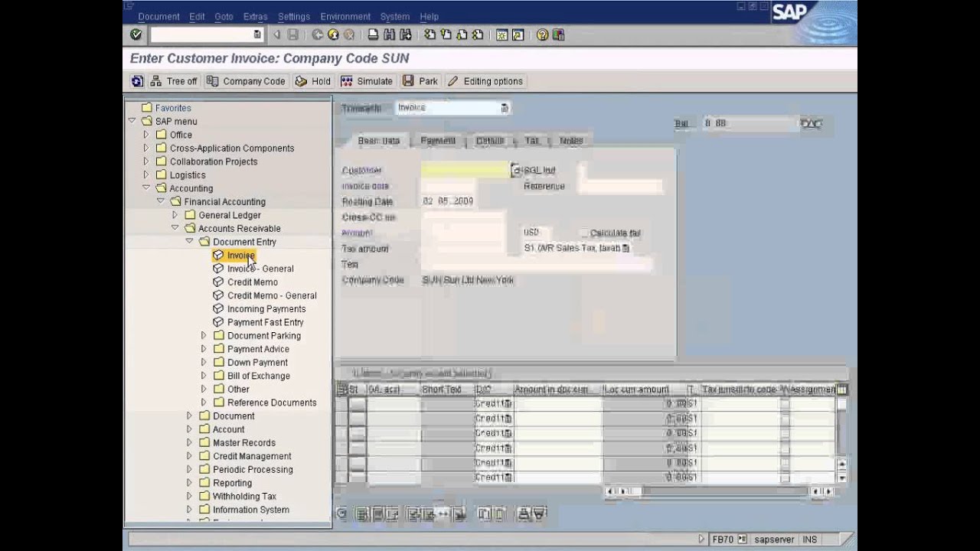Screen dimensions: 980x551
Task: Switch to the Notes tab
Action: [x=571, y=141]
